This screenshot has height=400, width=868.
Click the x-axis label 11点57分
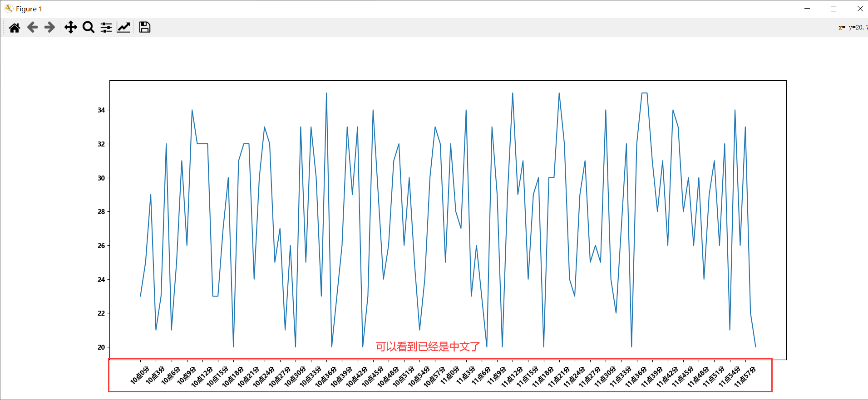pyautogui.click(x=745, y=376)
